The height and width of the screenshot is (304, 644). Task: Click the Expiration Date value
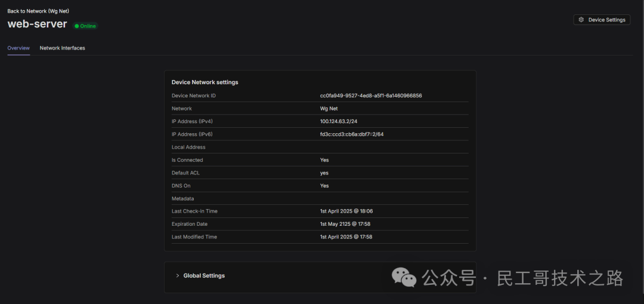[346, 224]
